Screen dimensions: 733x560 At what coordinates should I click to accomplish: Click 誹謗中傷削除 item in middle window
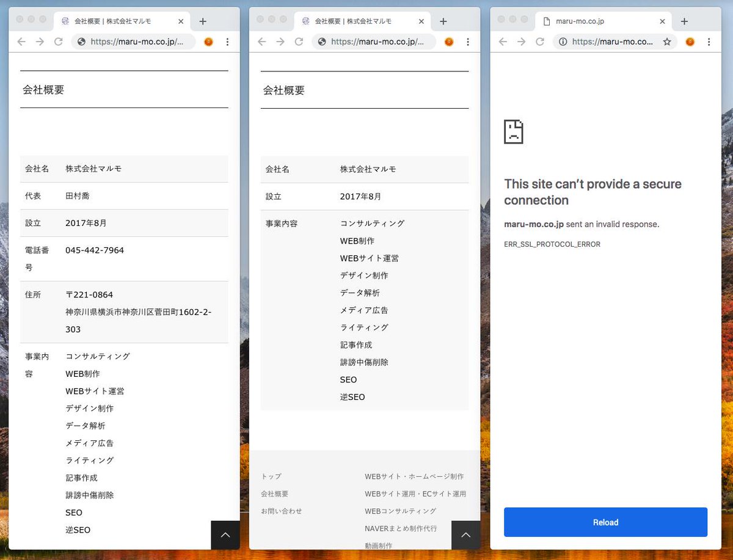[364, 362]
